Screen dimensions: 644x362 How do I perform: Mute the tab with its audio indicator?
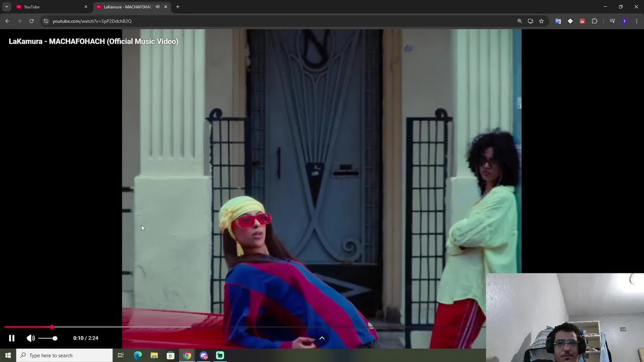[x=157, y=7]
